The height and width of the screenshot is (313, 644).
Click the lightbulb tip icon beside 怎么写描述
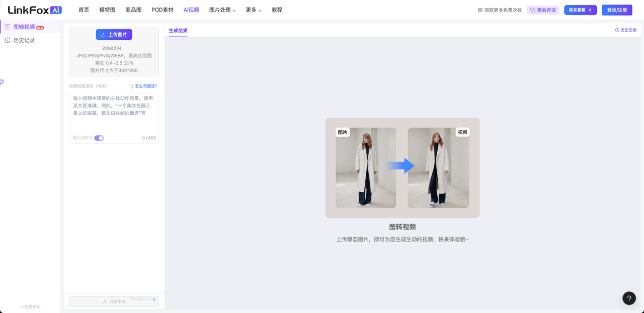tap(132, 86)
